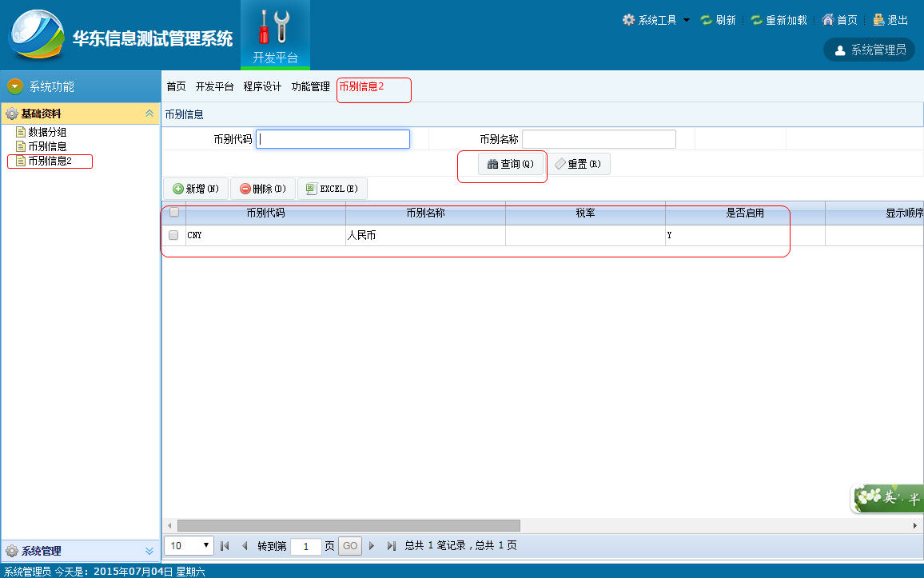The height and width of the screenshot is (578, 924).
Task: Go to next page arrow
Action: 371,546
